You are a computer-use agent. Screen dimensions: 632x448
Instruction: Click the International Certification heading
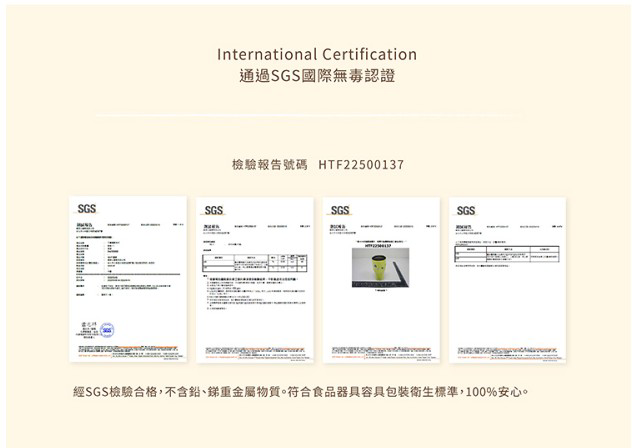coord(316,54)
